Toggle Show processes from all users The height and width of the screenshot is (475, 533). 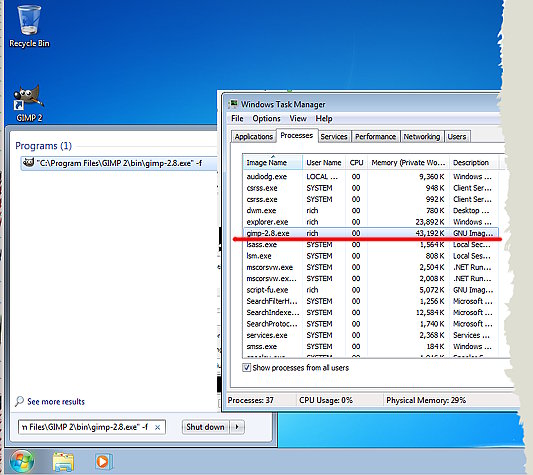[x=247, y=368]
